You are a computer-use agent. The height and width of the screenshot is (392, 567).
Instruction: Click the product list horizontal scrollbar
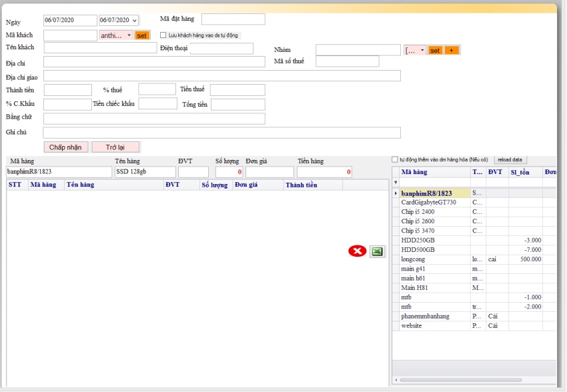(461, 380)
